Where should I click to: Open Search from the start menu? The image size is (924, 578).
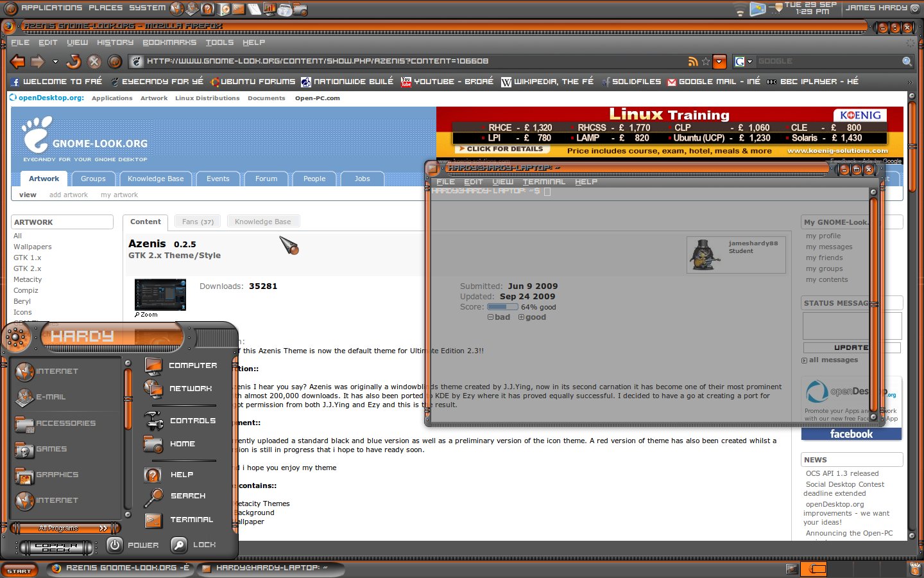click(175, 496)
